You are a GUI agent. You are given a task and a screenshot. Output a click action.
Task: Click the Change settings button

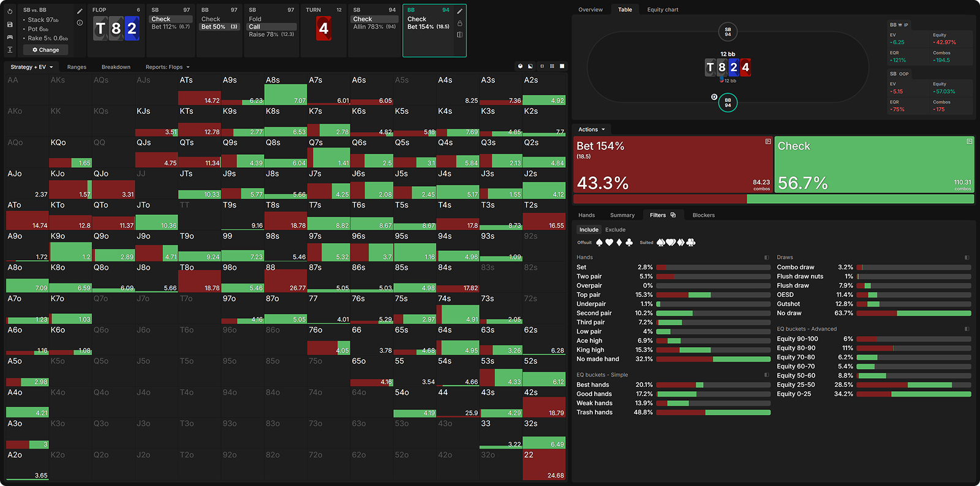(46, 50)
